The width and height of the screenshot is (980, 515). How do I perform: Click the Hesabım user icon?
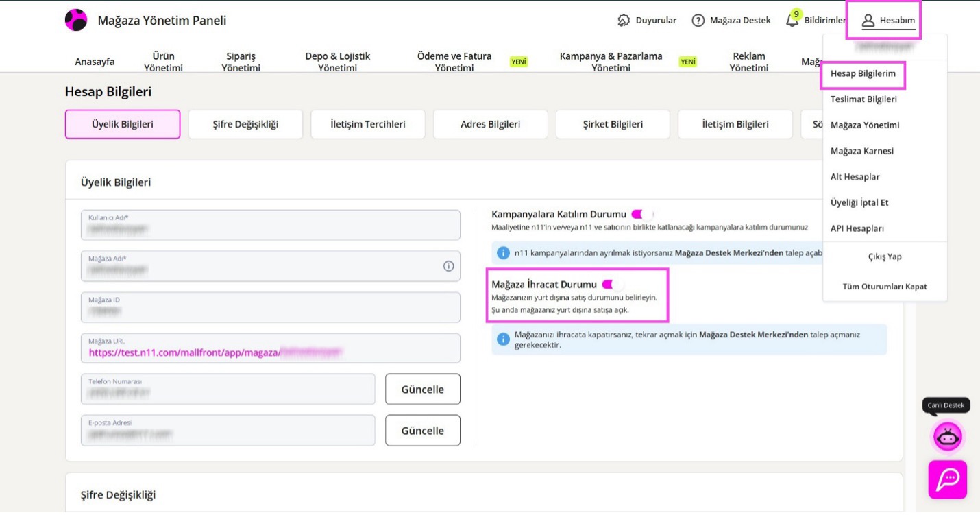[868, 21]
